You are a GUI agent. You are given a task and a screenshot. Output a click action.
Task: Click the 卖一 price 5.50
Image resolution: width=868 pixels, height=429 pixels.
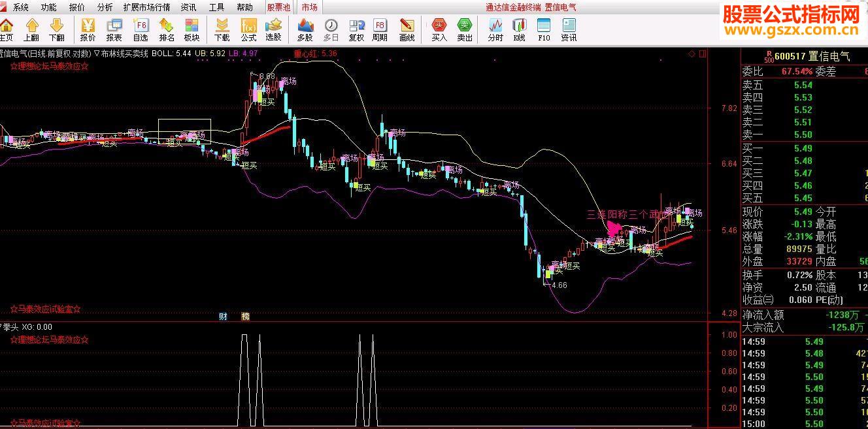[x=803, y=135]
